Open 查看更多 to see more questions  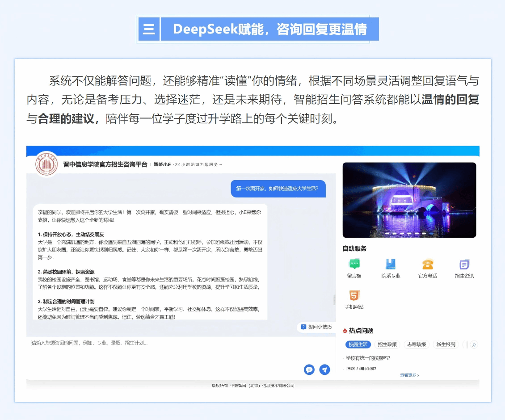409,375
